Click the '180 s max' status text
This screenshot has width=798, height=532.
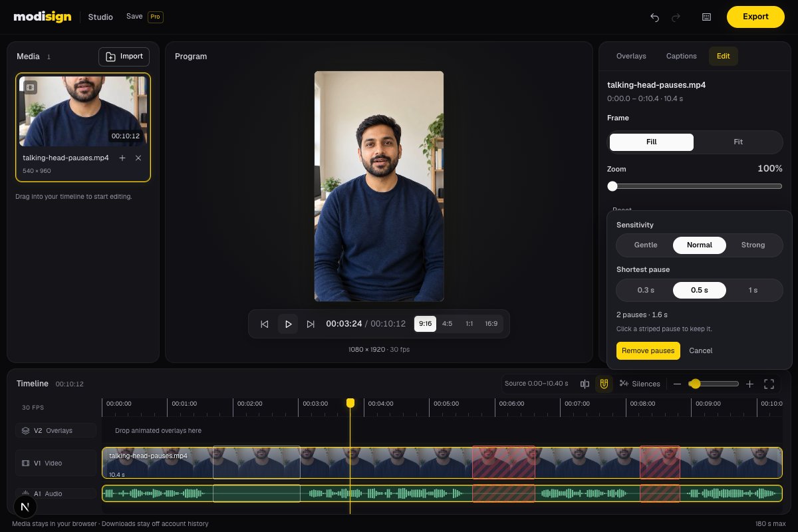point(770,524)
